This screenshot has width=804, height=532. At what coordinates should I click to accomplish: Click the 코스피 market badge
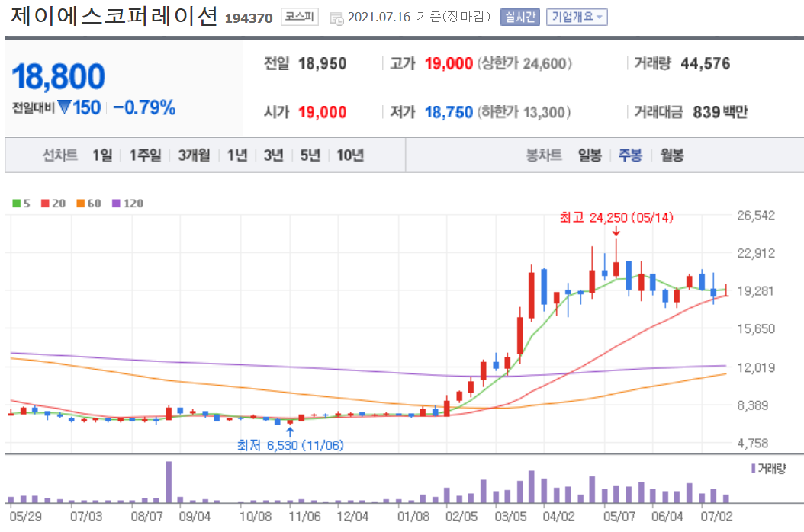point(300,17)
